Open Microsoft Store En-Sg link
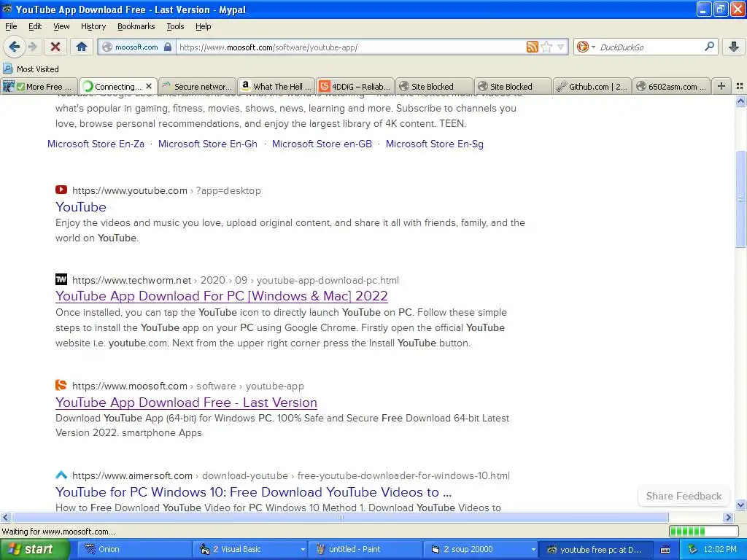Screen dimensions: 747x560 pos(435,144)
